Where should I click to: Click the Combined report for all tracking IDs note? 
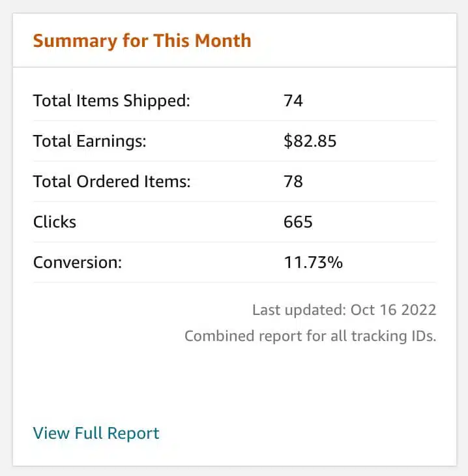pos(310,336)
